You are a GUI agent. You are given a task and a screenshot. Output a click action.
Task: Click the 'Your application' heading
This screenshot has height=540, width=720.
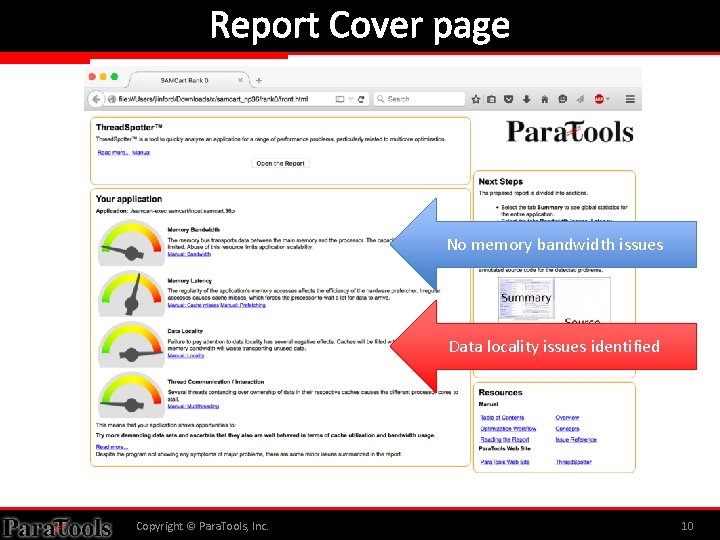129,199
